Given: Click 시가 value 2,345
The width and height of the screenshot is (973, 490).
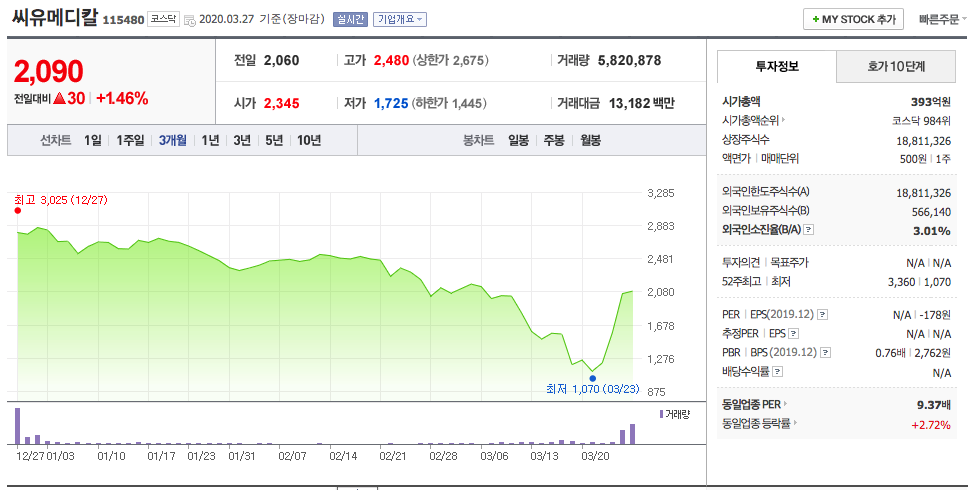Looking at the screenshot, I should click(x=281, y=103).
